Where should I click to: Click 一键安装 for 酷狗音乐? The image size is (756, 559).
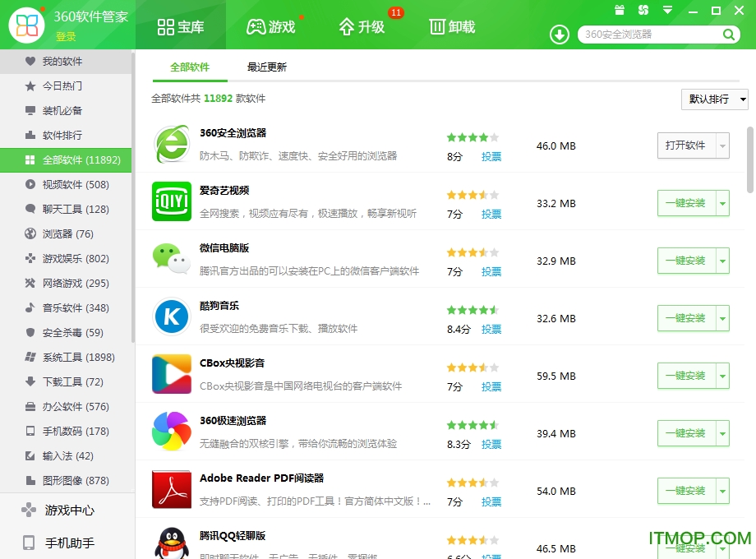pyautogui.click(x=687, y=318)
